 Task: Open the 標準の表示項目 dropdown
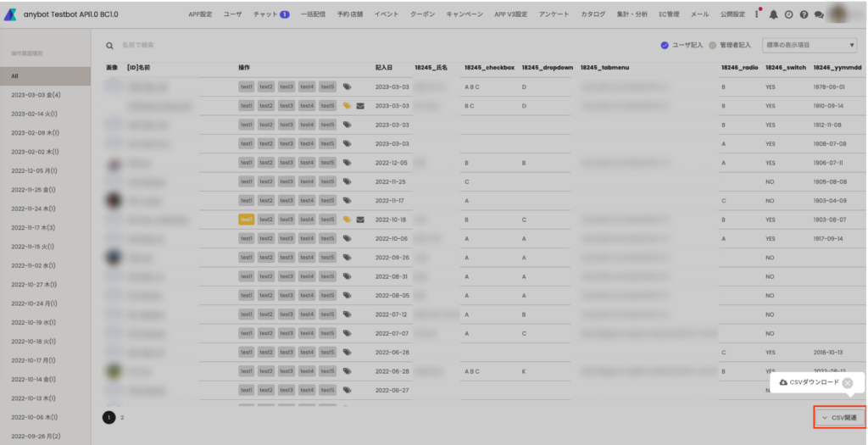[x=810, y=45]
